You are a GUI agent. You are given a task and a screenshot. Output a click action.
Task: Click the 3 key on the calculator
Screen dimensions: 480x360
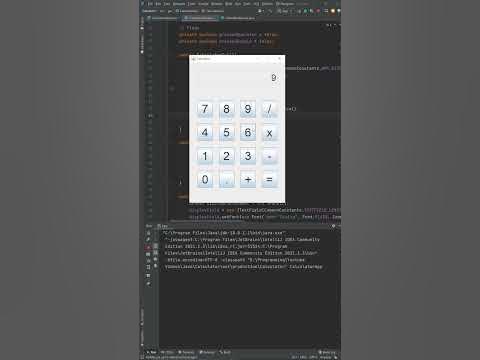click(x=248, y=156)
